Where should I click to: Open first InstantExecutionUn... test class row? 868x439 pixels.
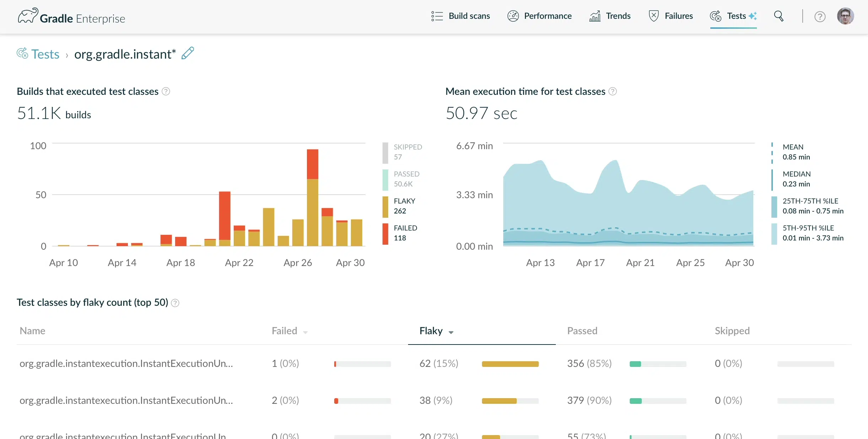pos(126,363)
